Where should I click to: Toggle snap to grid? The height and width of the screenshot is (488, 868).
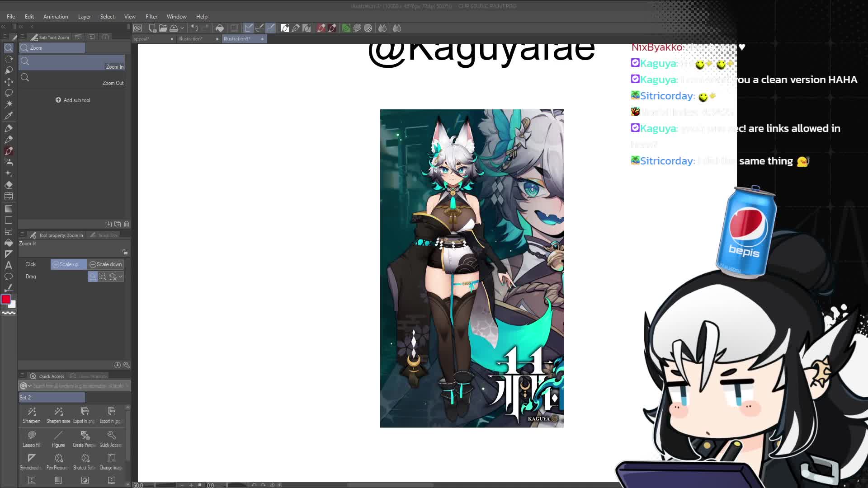271,28
